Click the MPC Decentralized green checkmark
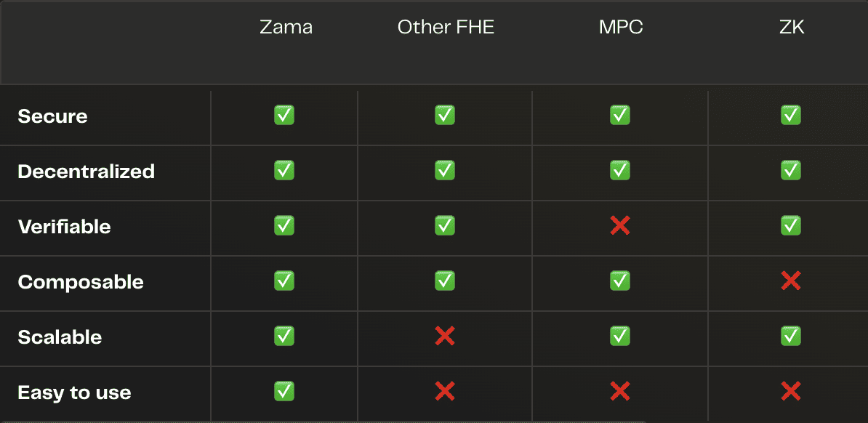 point(620,171)
